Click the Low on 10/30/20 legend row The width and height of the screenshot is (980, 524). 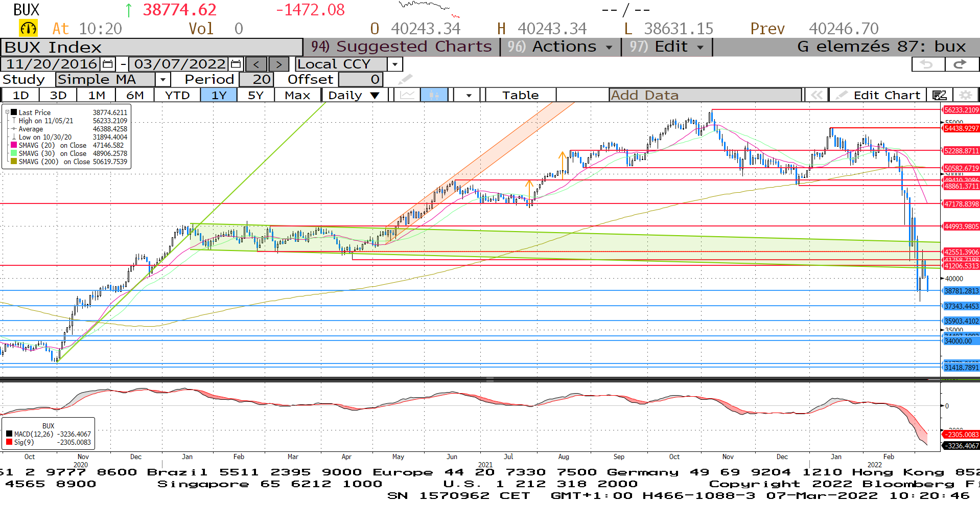69,137
